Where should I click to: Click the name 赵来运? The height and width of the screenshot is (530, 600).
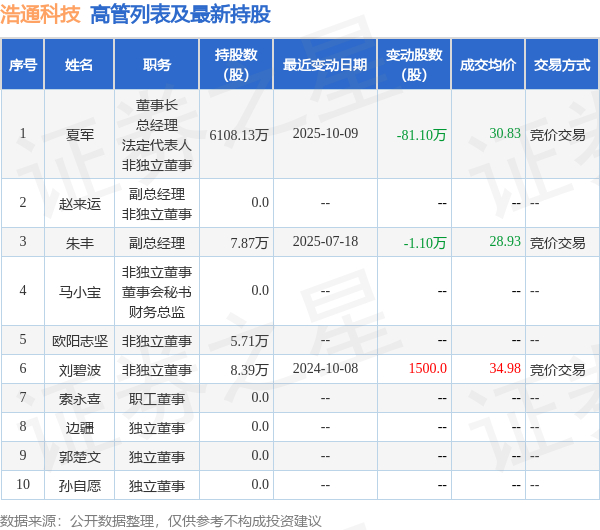coord(80,204)
